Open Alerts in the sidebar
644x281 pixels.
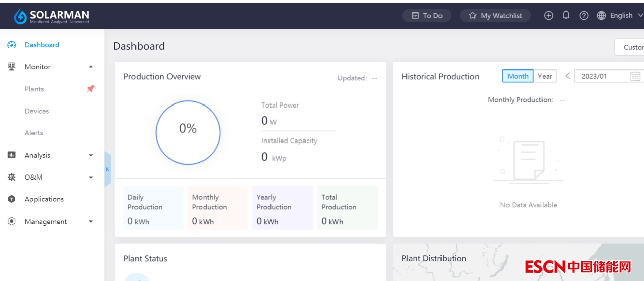click(34, 133)
